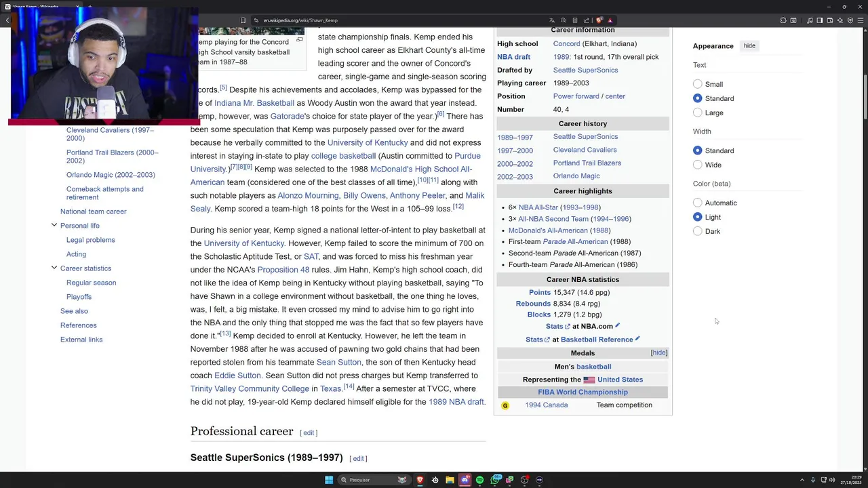Show hidden system tray icons
The width and height of the screenshot is (868, 488).
coord(802,480)
